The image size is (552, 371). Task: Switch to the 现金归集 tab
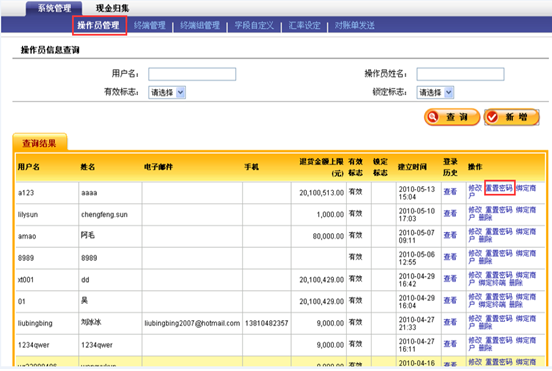point(112,8)
